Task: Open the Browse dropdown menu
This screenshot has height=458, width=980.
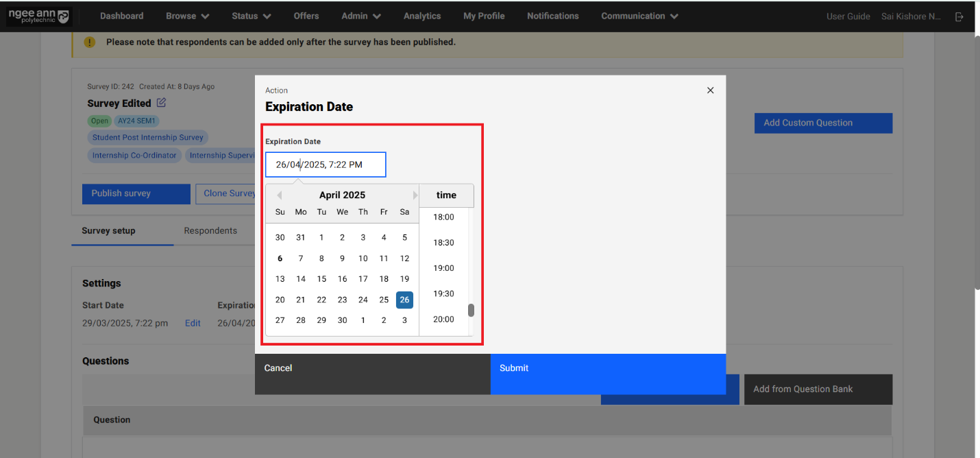Action: 187,16
